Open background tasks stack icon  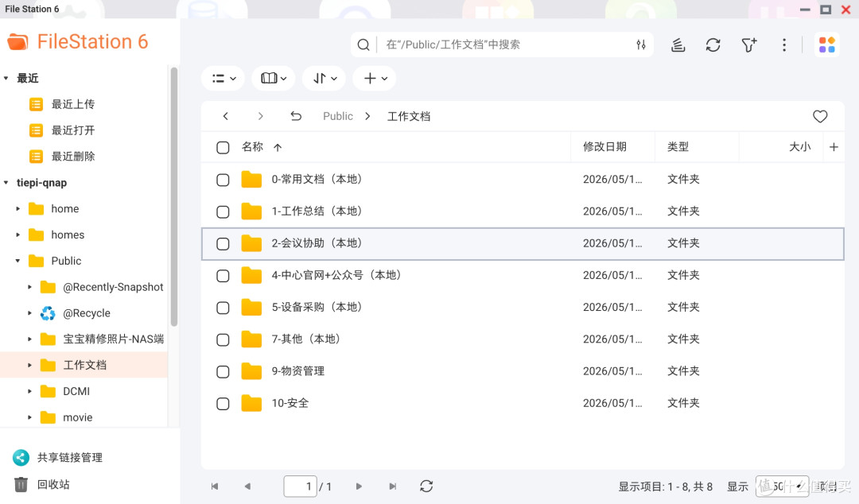coord(678,45)
